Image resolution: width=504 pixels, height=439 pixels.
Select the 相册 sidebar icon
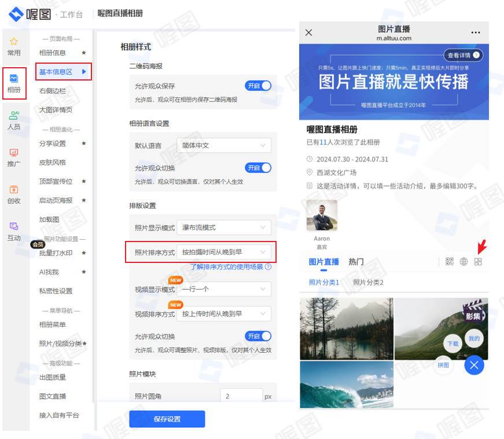pyautogui.click(x=14, y=78)
